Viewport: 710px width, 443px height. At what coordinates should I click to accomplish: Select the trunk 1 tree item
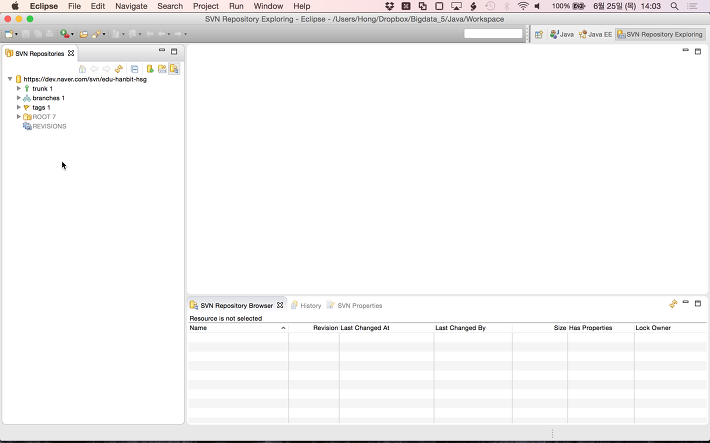coord(43,89)
